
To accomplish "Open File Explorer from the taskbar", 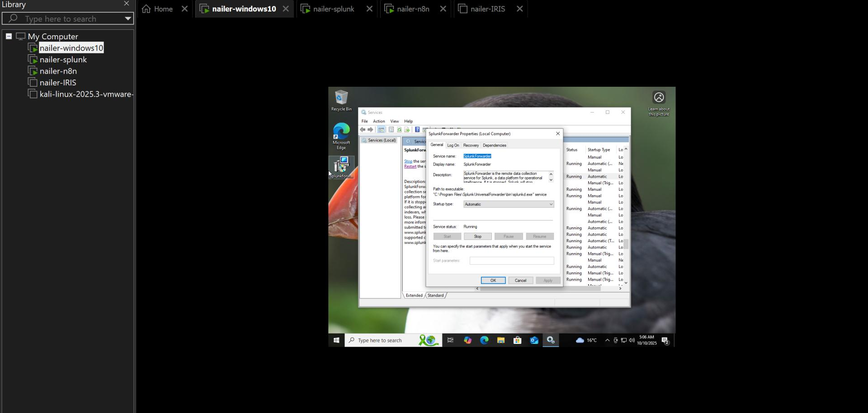I will pos(501,340).
